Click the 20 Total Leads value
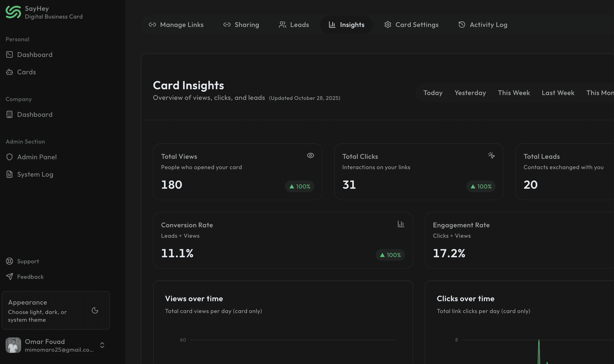The width and height of the screenshot is (614, 364). click(x=530, y=185)
